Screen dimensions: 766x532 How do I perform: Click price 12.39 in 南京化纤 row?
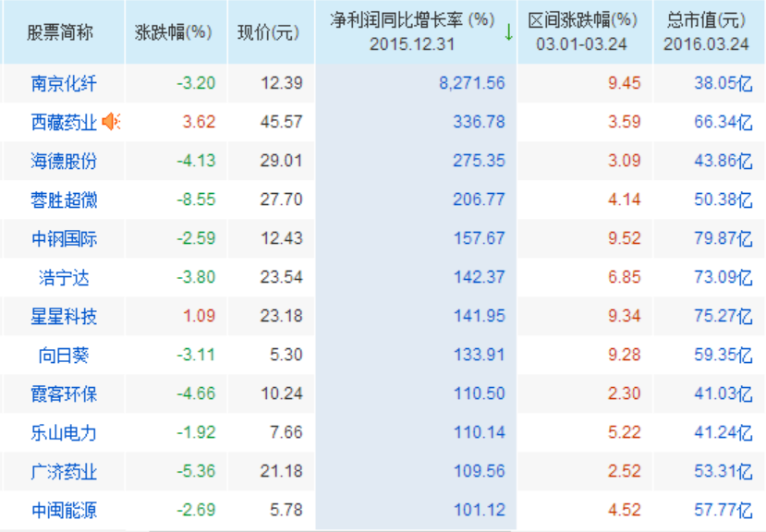282,83
